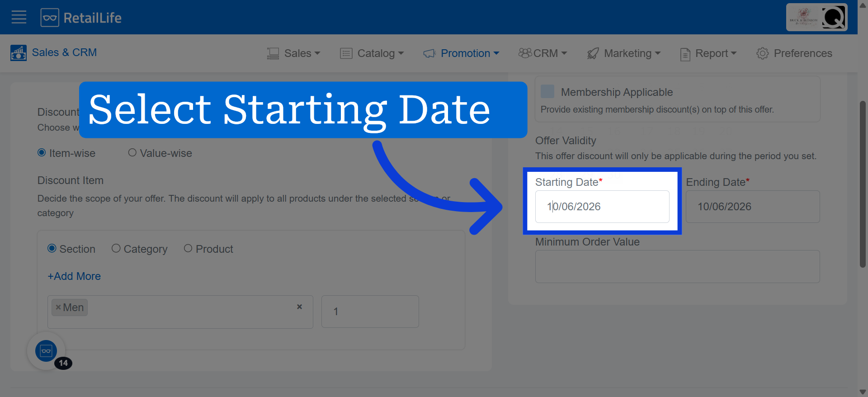Select the Value-wise radio option
Image resolution: width=868 pixels, height=397 pixels.
pyautogui.click(x=132, y=153)
